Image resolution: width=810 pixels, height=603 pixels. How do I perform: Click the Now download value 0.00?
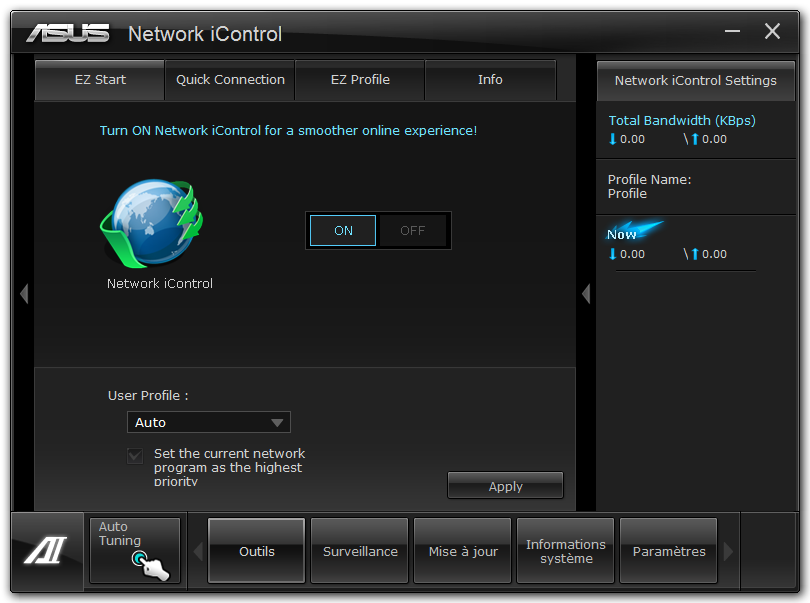pyautogui.click(x=632, y=254)
